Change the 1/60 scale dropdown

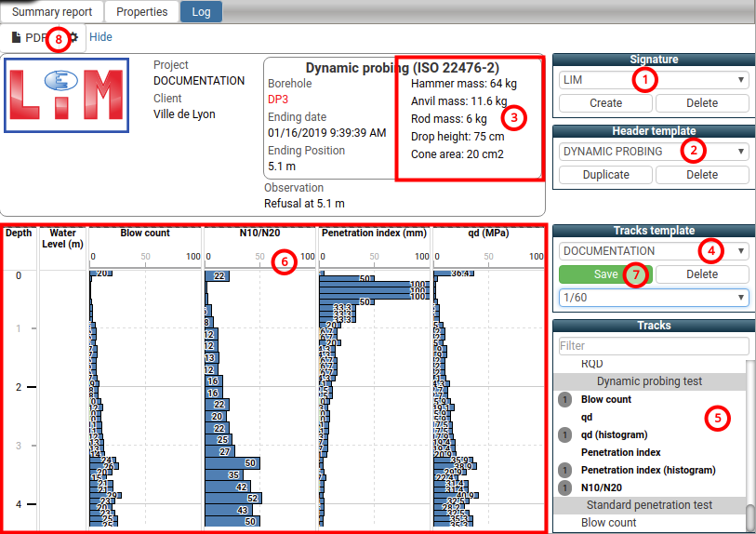coord(653,297)
